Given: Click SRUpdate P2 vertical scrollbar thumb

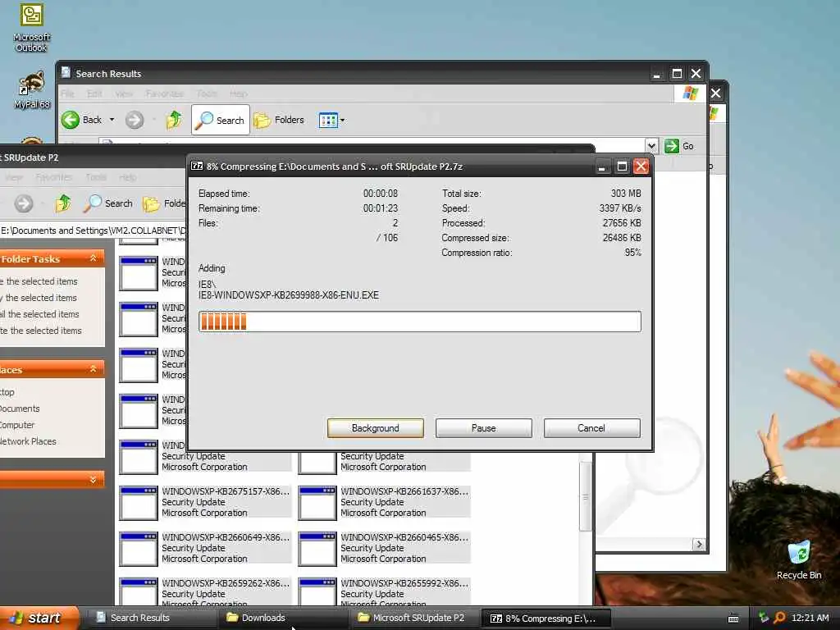Looking at the screenshot, I should (x=586, y=496).
